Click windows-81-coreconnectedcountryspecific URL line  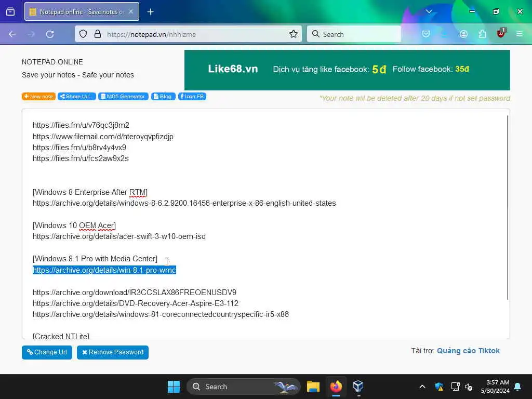pos(161,314)
